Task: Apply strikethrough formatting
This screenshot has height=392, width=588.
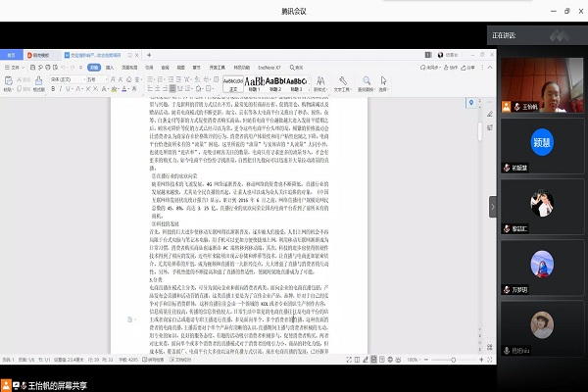Action: point(78,89)
